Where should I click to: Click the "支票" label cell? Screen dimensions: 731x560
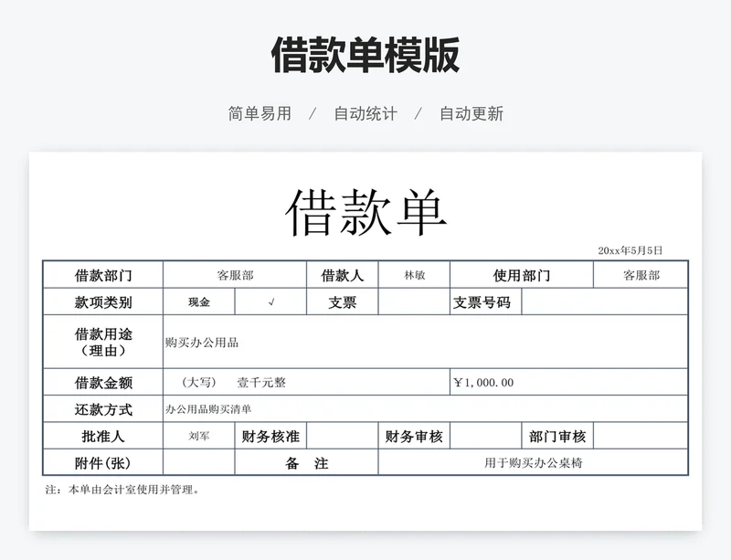342,301
